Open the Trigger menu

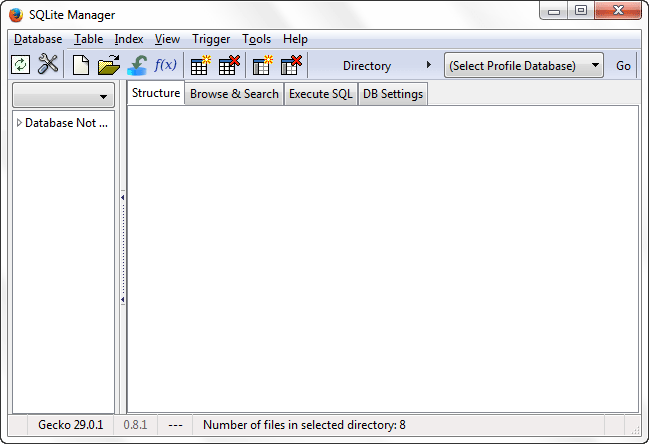(211, 39)
